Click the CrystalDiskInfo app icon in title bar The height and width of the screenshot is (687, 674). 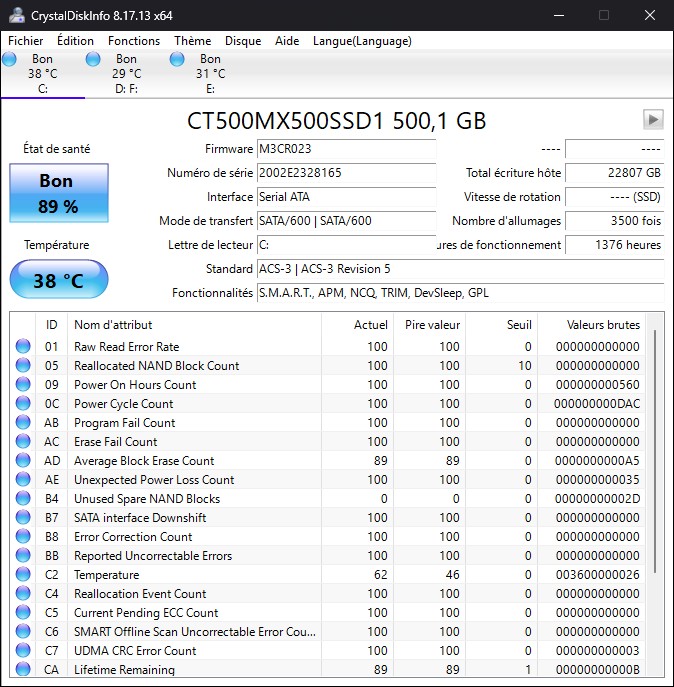coord(17,15)
